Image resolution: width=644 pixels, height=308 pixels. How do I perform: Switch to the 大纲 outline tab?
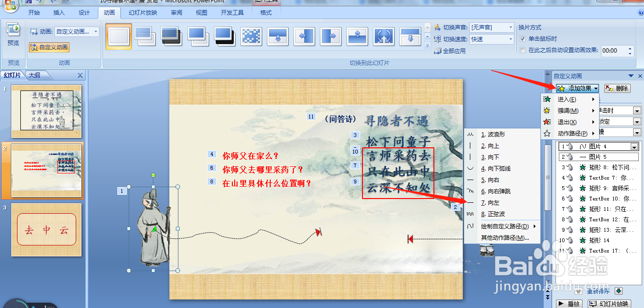[x=34, y=75]
